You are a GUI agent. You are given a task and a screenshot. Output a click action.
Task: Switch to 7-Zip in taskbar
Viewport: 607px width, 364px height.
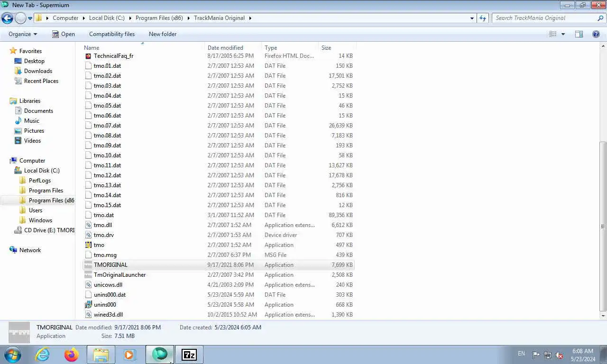pos(189,355)
